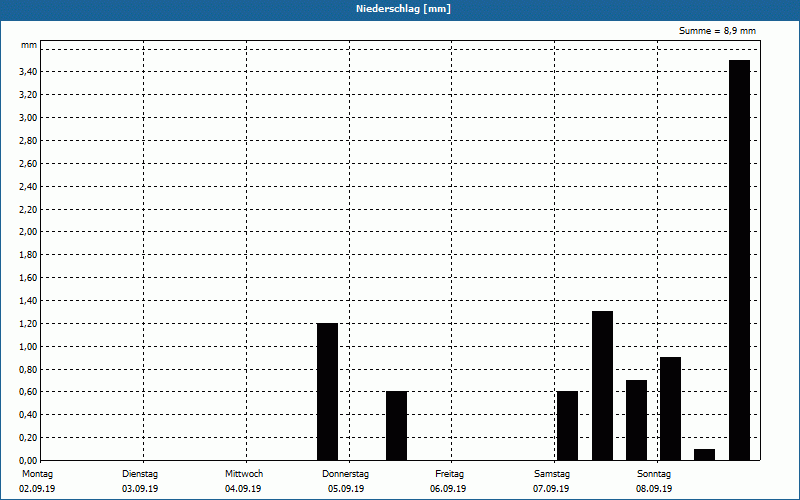800x500 pixels.
Task: Select the 0,70 mm bar before Sonntag
Action: point(637,420)
